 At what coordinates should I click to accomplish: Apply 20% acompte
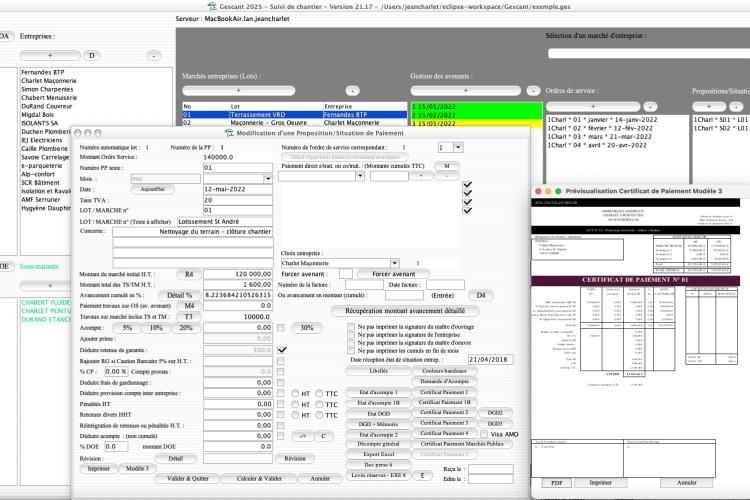186,328
